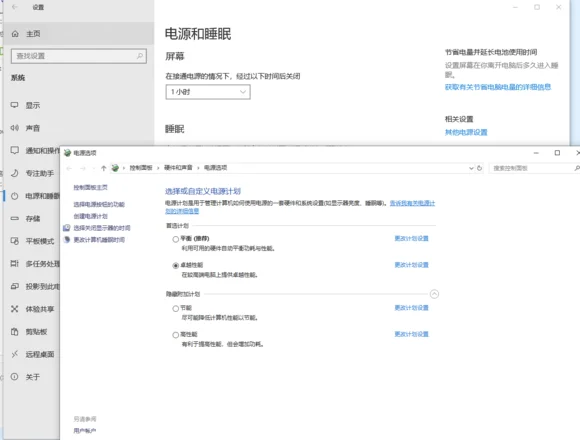This screenshot has height=440, width=580.
Task: Click the 声音 speaker icon in the sidebar
Action: point(14,128)
